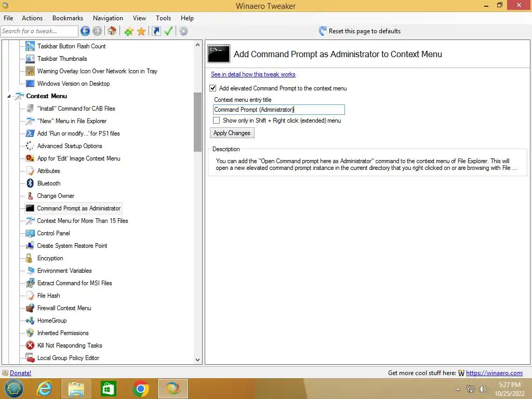
Task: Open the bookmarks yellow star icon
Action: 141,32
